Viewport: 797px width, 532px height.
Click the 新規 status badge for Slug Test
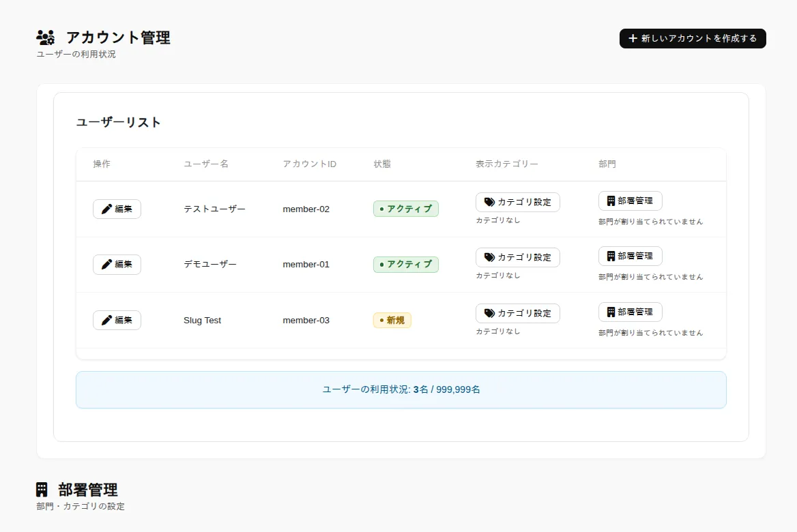(392, 320)
